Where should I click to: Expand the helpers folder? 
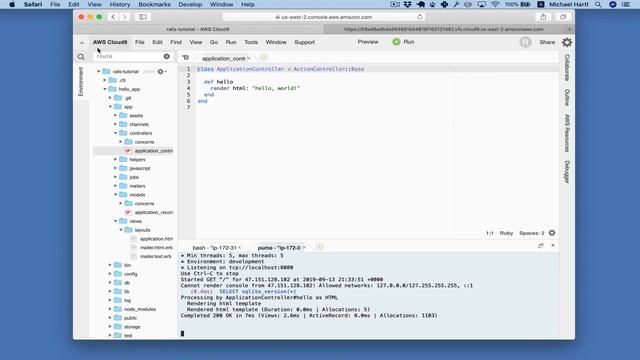116,160
